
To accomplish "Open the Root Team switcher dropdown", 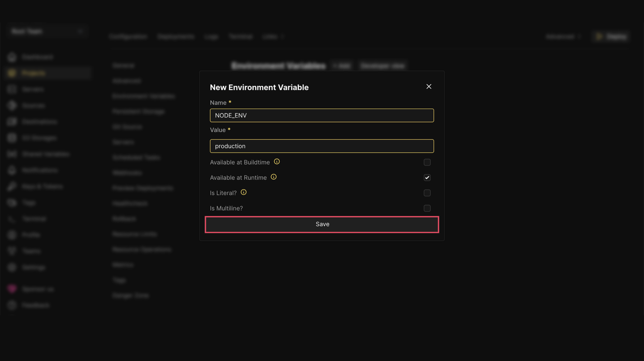I will pos(47,32).
